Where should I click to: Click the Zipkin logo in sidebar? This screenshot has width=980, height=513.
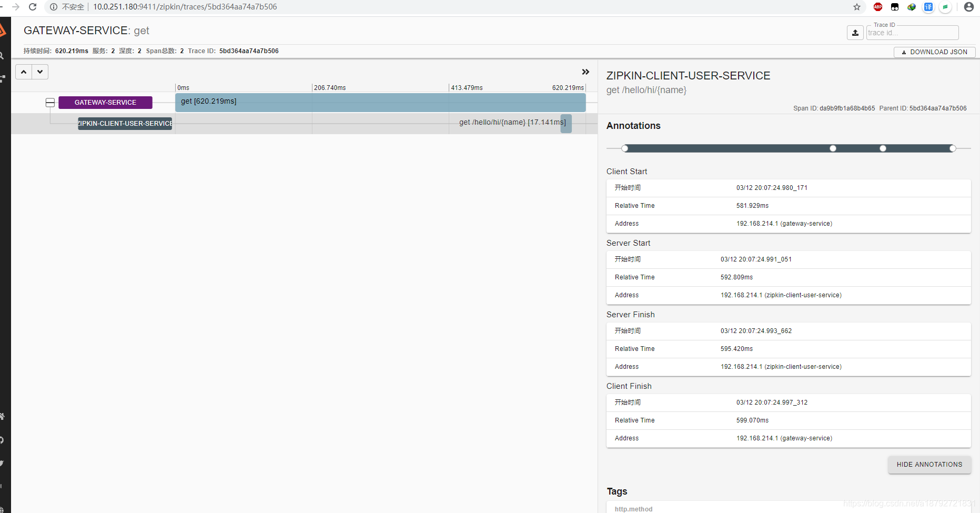point(2,30)
